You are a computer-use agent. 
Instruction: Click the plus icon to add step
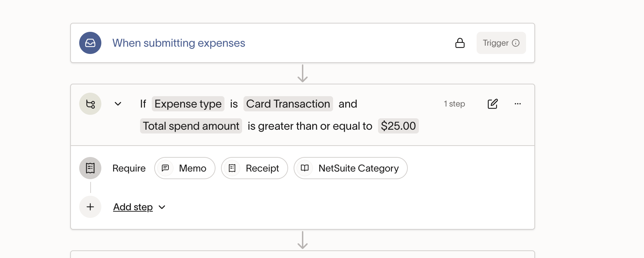[90, 207]
